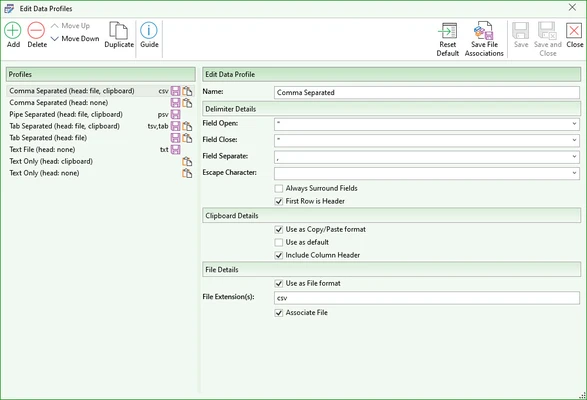587x400 pixels.
Task: Select Text Only (head: none) profile
Action: coord(100,173)
